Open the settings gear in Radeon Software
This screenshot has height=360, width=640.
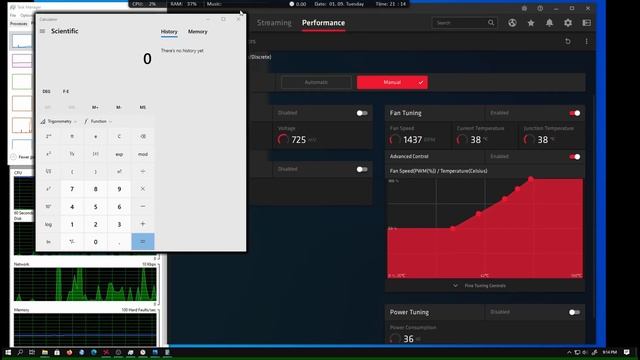(568, 23)
